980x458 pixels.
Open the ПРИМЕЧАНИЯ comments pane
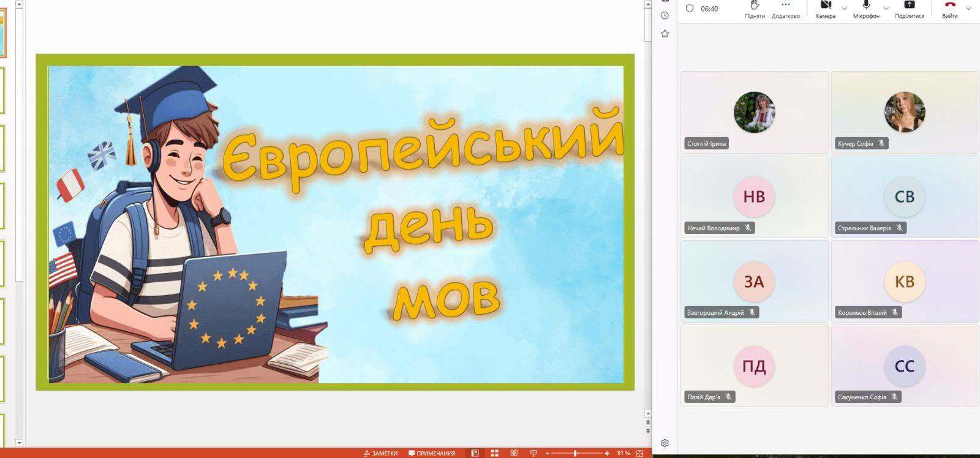pyautogui.click(x=432, y=453)
